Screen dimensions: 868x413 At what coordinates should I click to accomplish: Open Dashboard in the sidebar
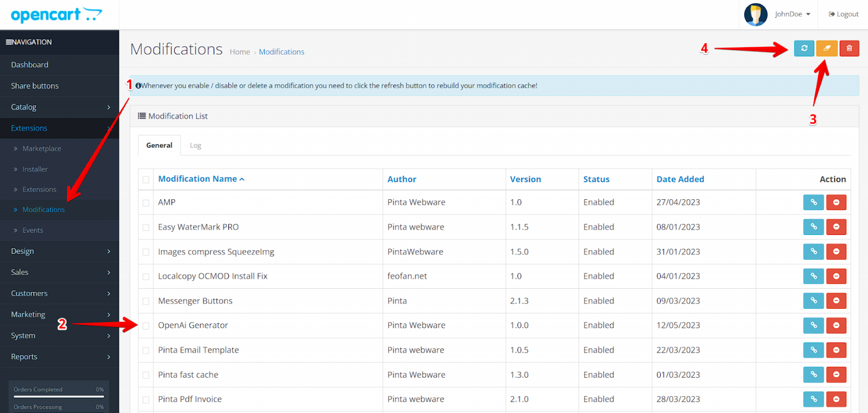click(x=60, y=65)
